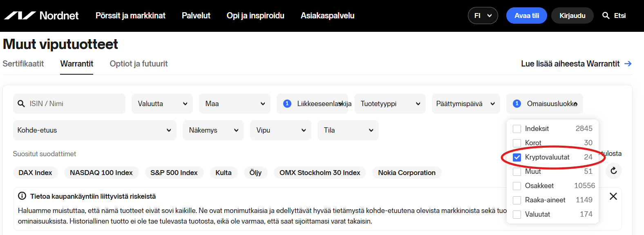
Task: Open the Asiakaspalvelu menu
Action: pyautogui.click(x=327, y=16)
